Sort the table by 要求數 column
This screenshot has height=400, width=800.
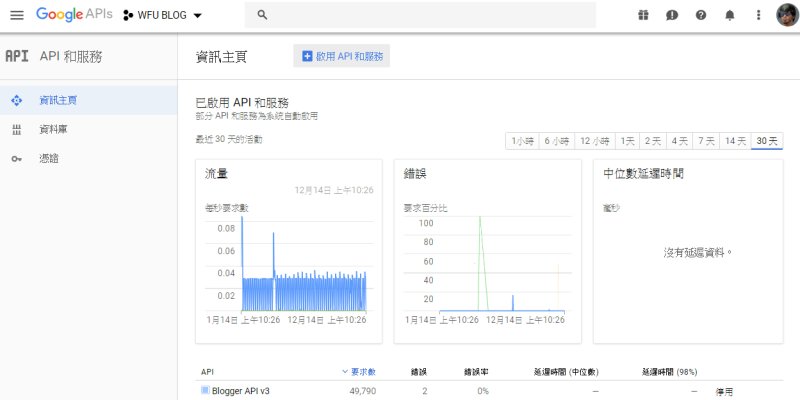coord(359,372)
